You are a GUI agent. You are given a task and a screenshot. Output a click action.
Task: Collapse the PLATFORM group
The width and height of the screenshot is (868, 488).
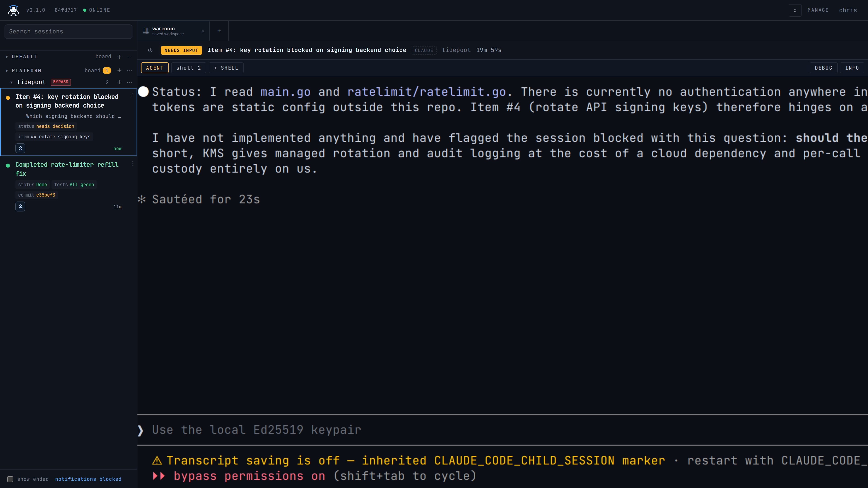point(7,70)
